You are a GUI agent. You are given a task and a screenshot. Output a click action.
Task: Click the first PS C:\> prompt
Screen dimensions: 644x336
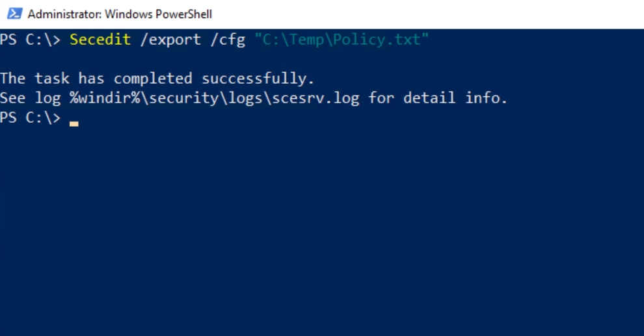[30, 40]
